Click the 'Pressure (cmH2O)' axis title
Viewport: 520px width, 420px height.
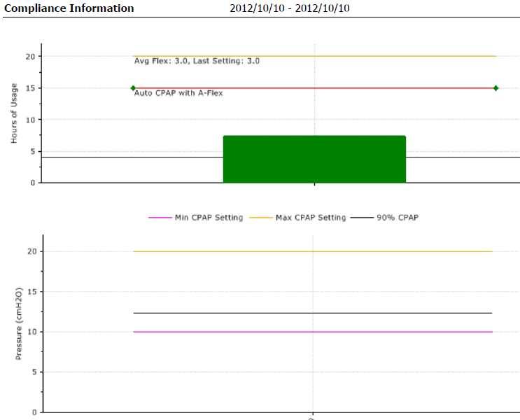pos(20,323)
